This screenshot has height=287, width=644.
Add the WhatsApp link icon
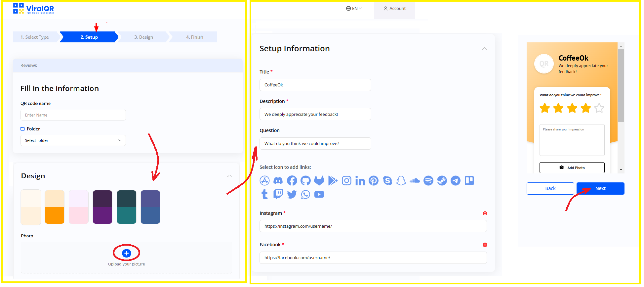[305, 194]
